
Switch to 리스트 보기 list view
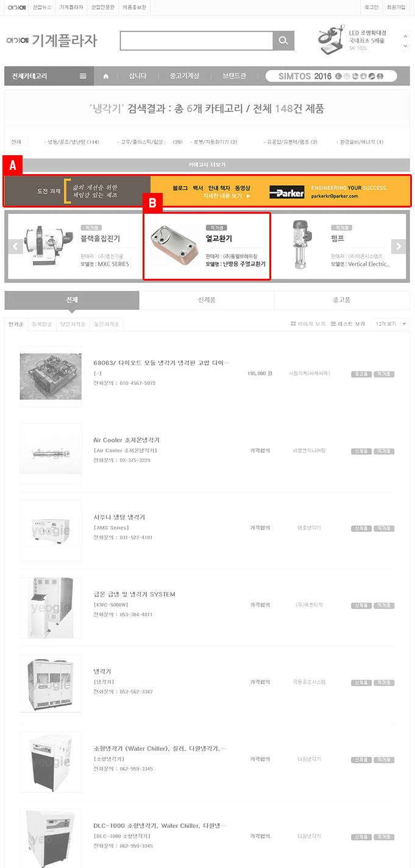(348, 324)
